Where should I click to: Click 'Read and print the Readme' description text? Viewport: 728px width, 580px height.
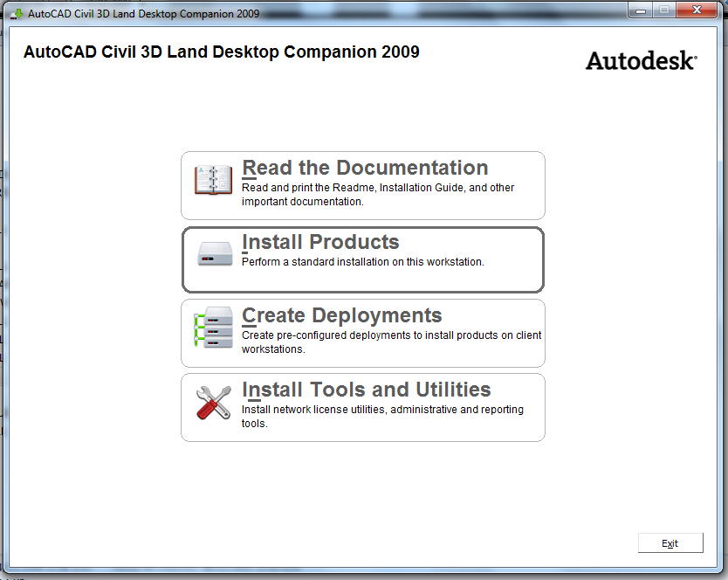point(378,195)
